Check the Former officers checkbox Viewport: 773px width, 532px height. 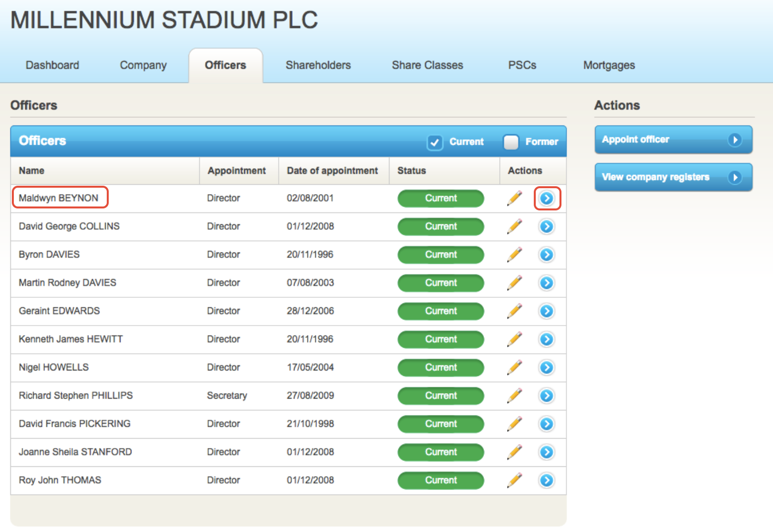(511, 142)
